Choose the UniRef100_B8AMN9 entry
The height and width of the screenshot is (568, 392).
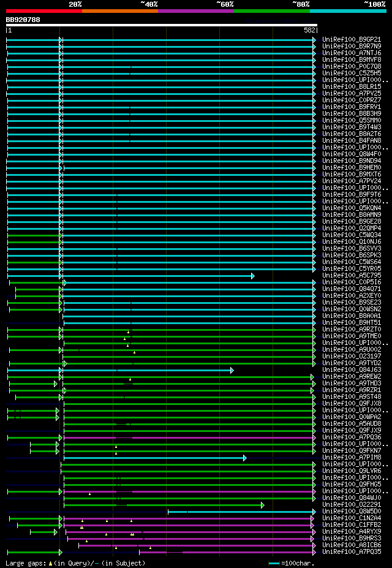(352, 215)
